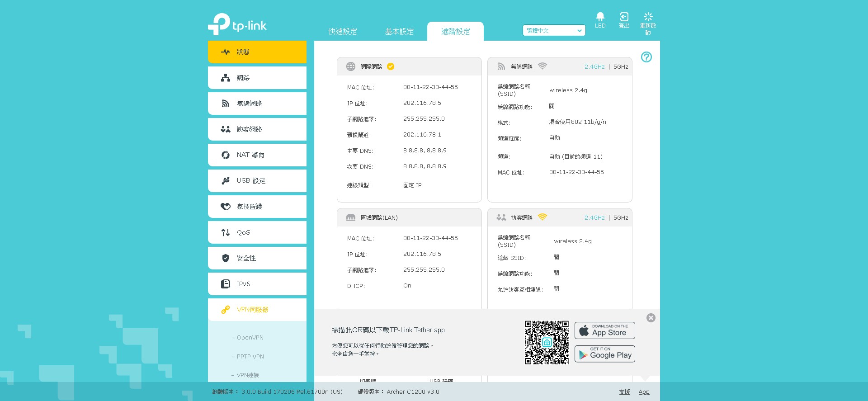
Task: Click the logout icon
Action: tap(624, 17)
